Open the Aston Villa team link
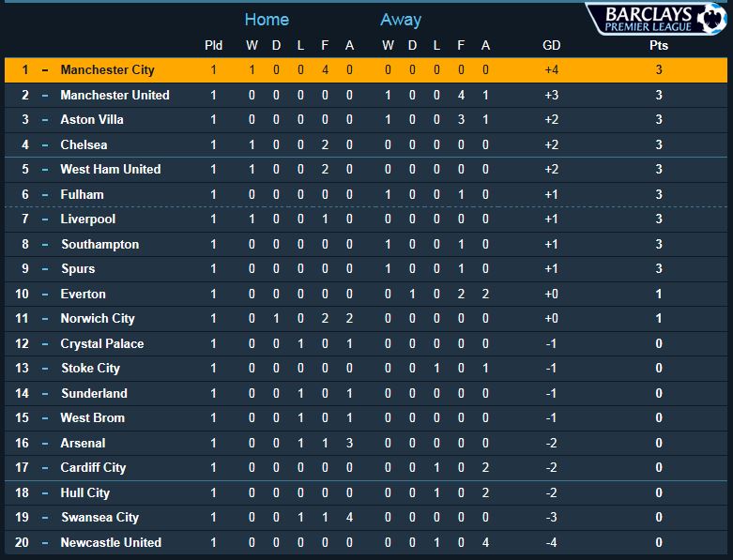This screenshot has width=733, height=560. point(92,119)
